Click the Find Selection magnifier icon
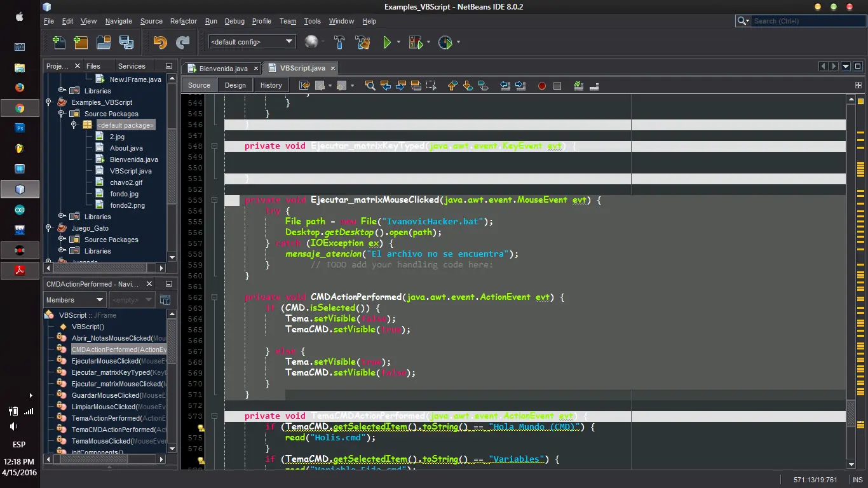 pos(370,85)
